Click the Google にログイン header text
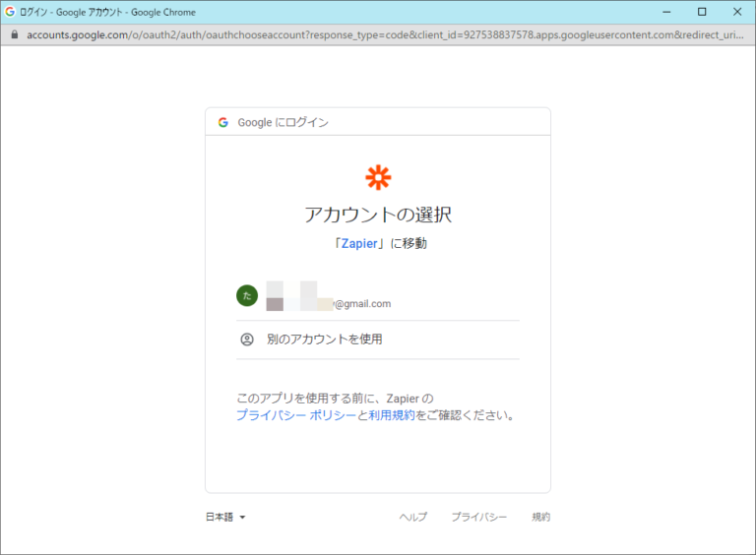Image resolution: width=756 pixels, height=555 pixels. pos(283,122)
